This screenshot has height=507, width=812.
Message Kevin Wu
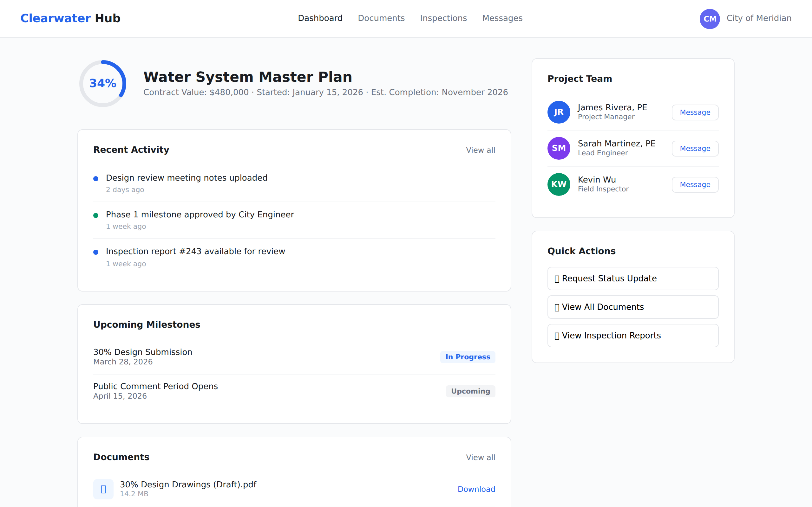pos(695,184)
